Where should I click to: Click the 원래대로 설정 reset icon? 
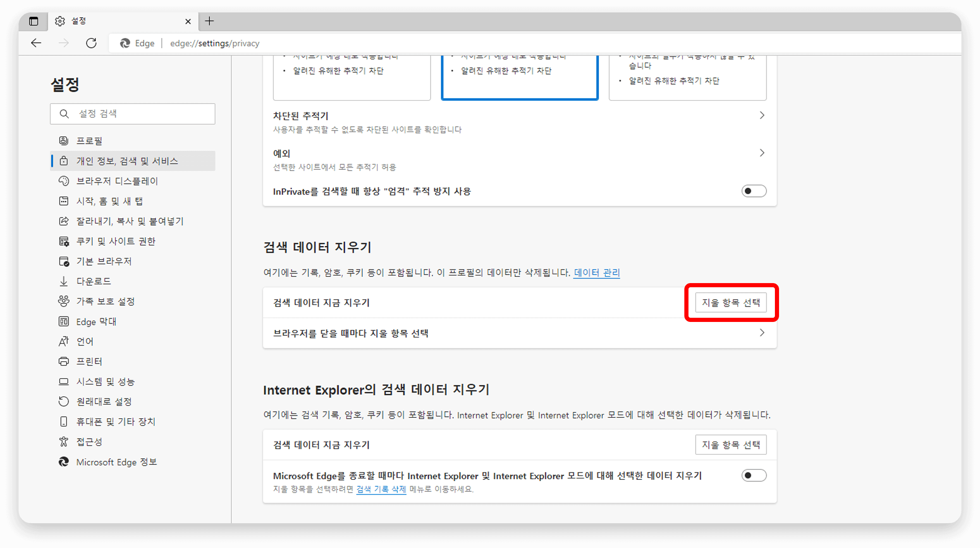tap(64, 401)
